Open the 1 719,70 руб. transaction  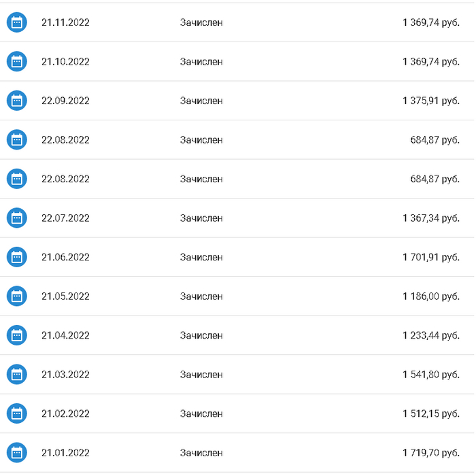tap(237, 453)
